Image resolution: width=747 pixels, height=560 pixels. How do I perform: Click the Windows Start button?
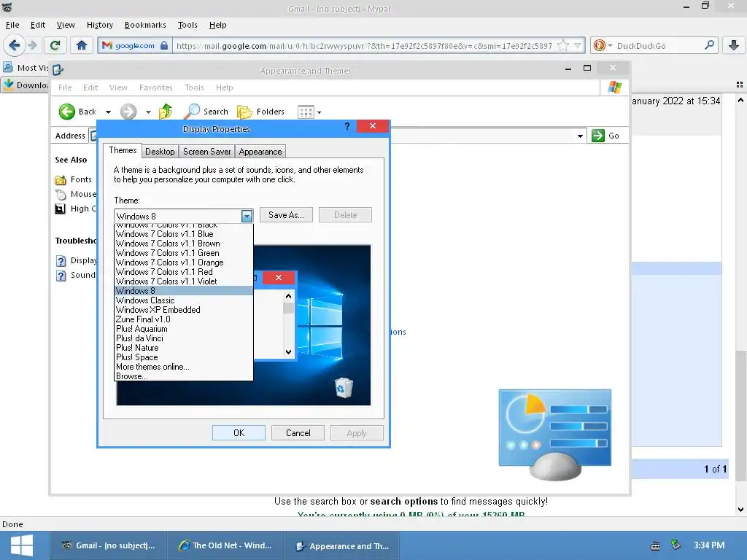coord(21,545)
